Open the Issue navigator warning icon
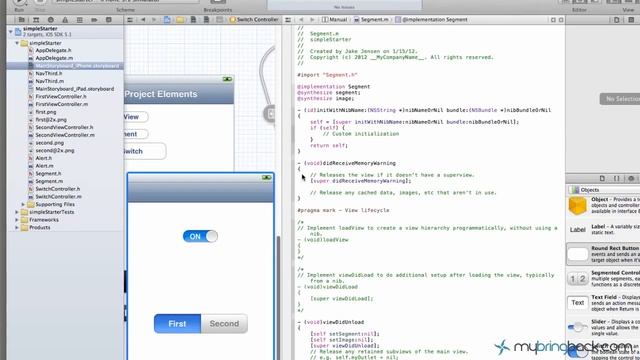Screen dimensions: 640x360 point(65,20)
